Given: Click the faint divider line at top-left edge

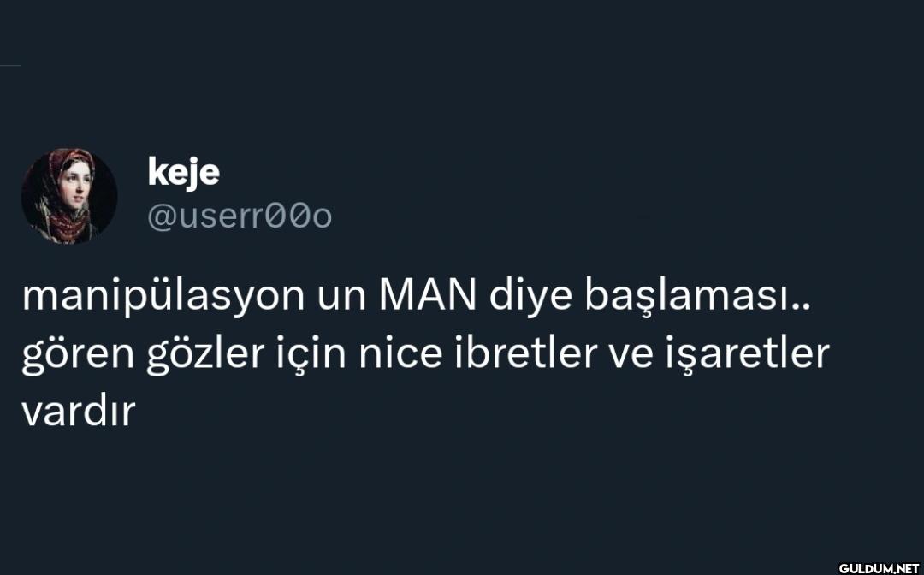Looking at the screenshot, I should [9, 65].
